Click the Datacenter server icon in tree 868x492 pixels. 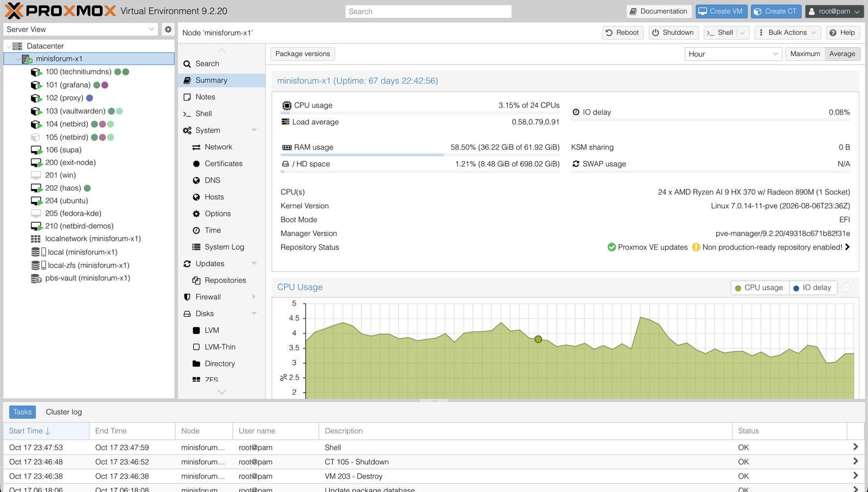[x=17, y=46]
